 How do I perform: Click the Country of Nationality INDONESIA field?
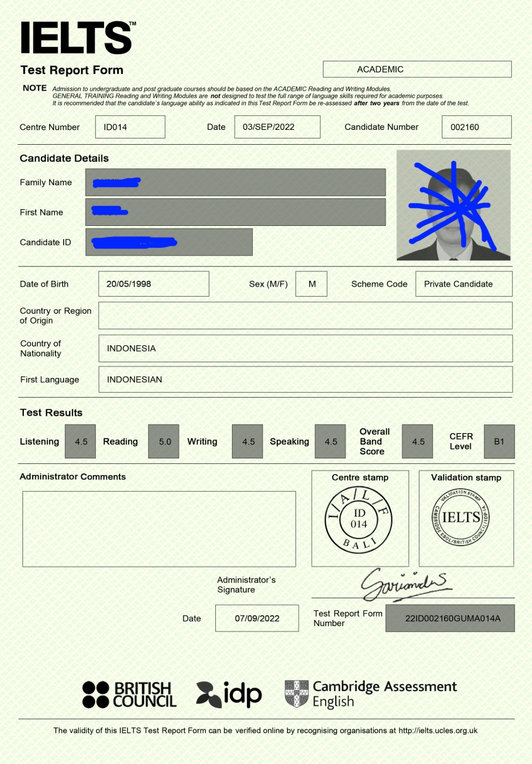(x=305, y=348)
